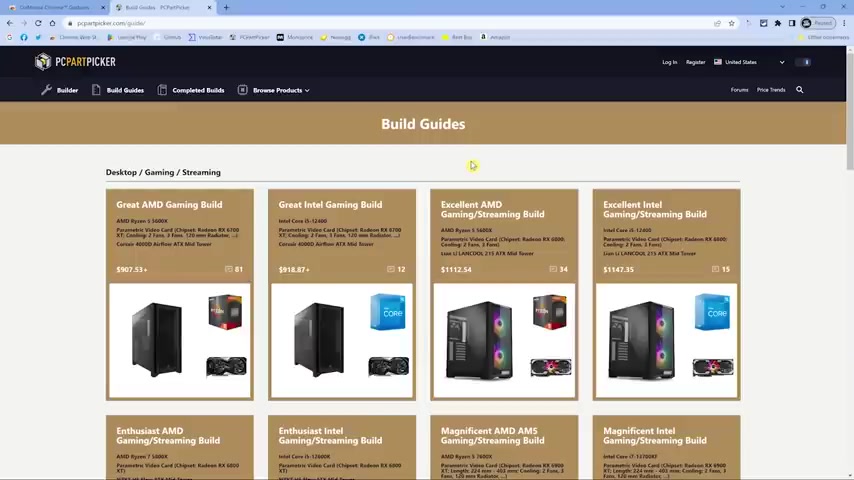
Task: Open the Extensions puzzle icon
Action: pos(778,23)
